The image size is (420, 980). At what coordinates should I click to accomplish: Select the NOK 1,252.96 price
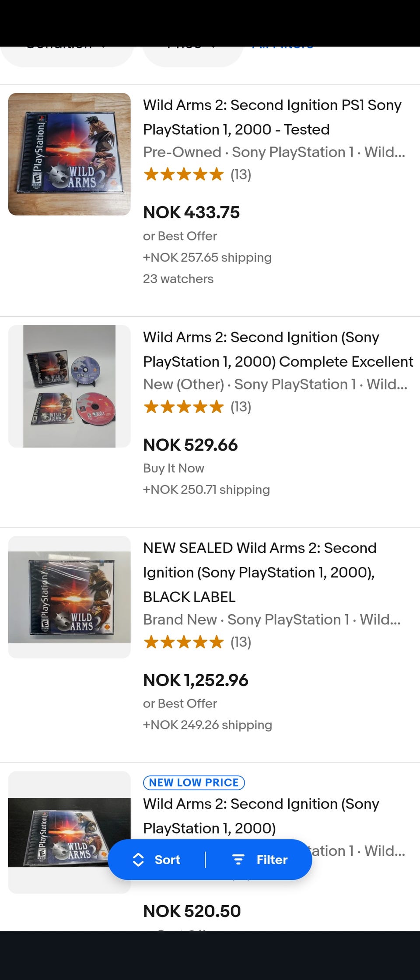point(196,680)
